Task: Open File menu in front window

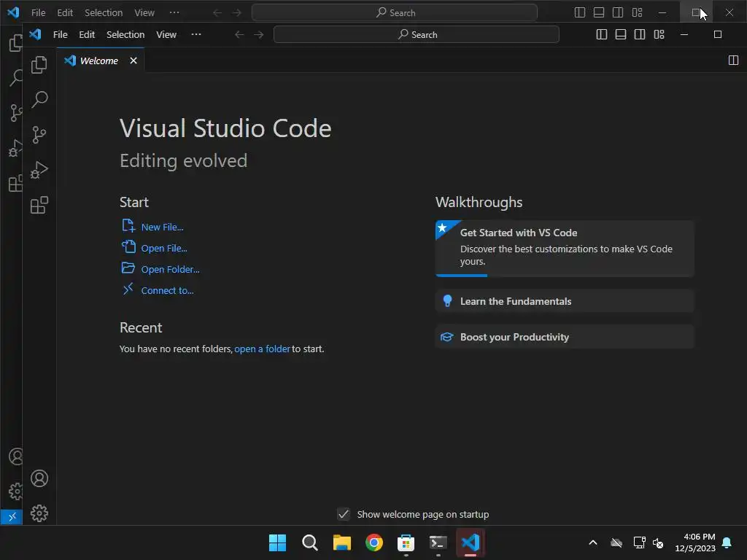Action: pos(60,34)
